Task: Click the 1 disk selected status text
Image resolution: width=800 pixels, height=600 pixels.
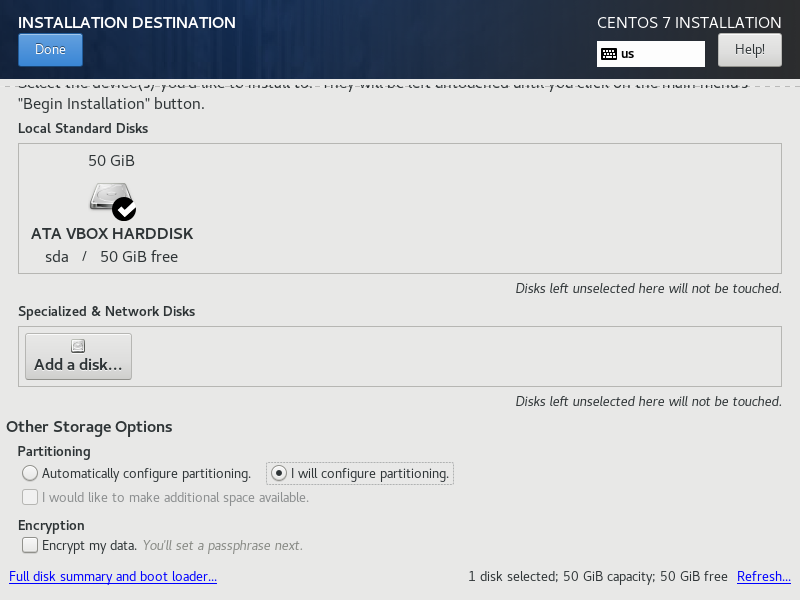Action: [x=597, y=577]
